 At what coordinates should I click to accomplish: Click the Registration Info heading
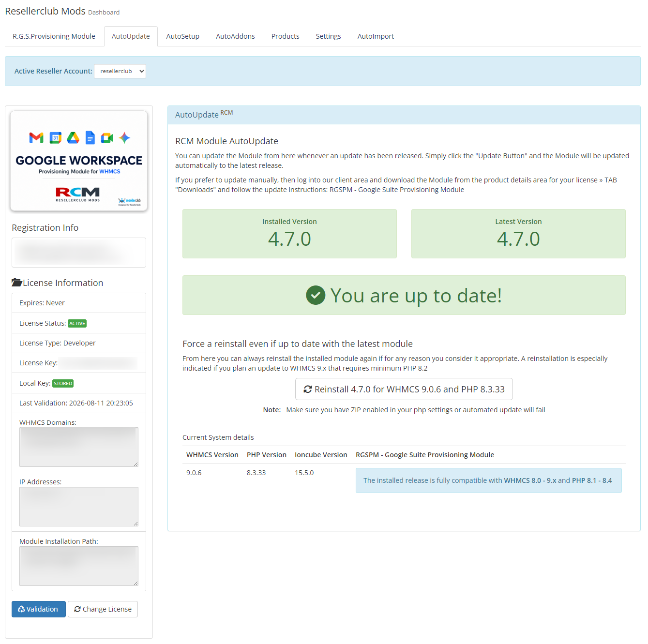(45, 228)
